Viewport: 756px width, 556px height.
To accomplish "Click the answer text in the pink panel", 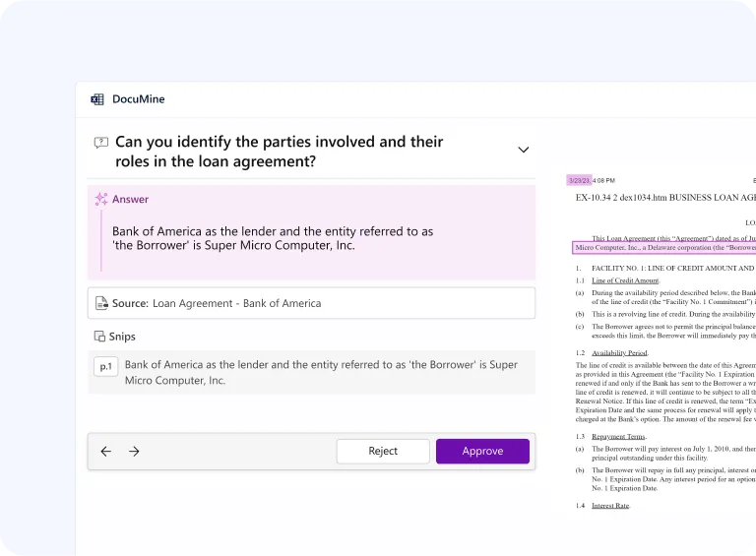I will tap(273, 238).
